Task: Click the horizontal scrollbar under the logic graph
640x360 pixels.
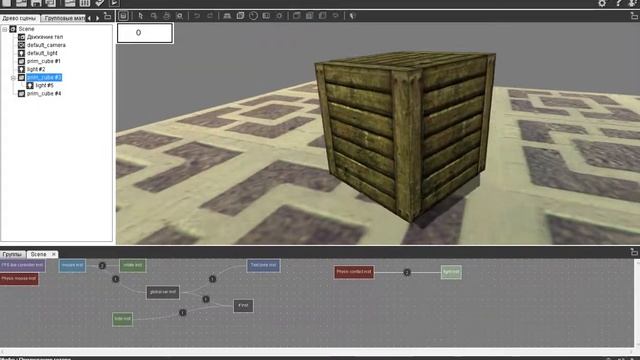Action: click(317, 351)
